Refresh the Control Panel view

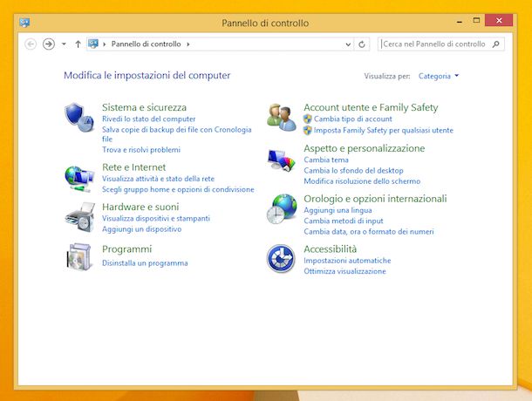(362, 44)
